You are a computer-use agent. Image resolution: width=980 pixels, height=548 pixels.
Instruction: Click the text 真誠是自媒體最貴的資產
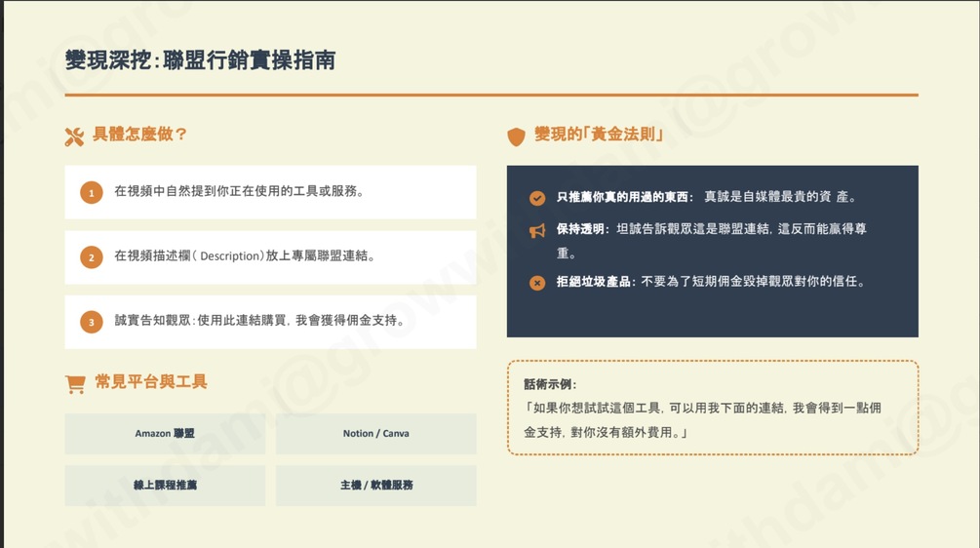[780, 197]
